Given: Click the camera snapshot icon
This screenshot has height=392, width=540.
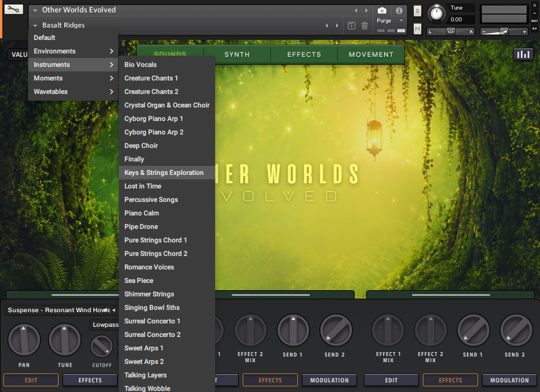Looking at the screenshot, I should [x=382, y=10].
